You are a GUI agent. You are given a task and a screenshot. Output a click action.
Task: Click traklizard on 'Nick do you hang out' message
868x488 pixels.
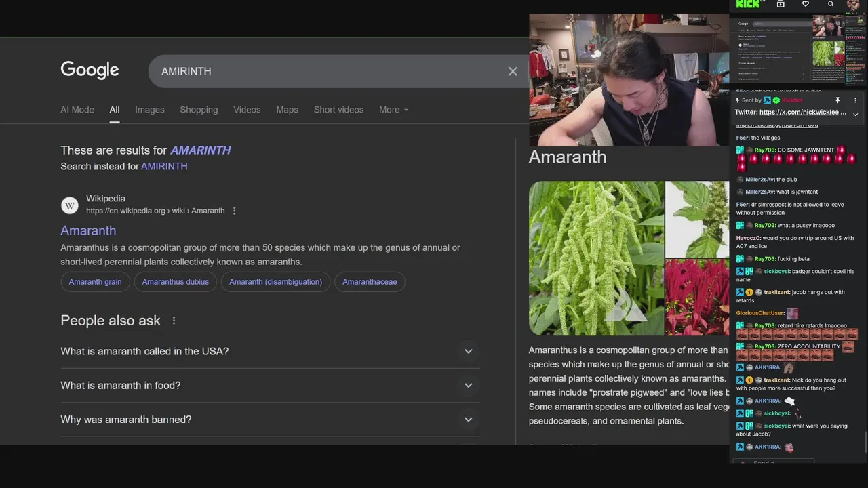click(x=776, y=380)
